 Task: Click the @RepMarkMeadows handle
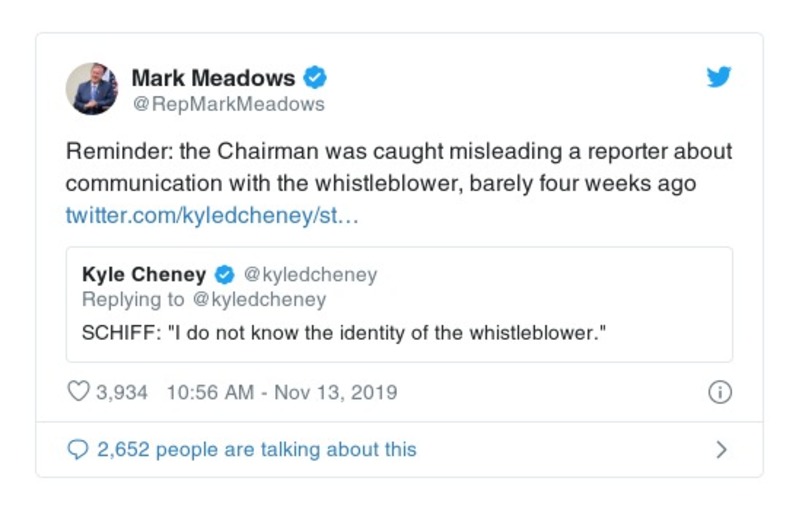click(228, 104)
